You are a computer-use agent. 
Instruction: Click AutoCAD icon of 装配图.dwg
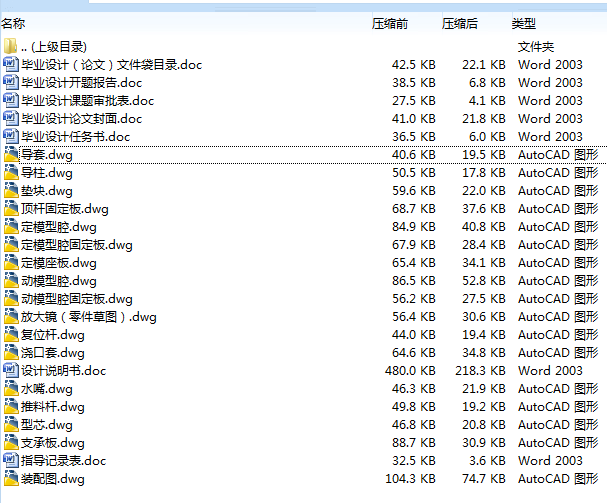11,478
